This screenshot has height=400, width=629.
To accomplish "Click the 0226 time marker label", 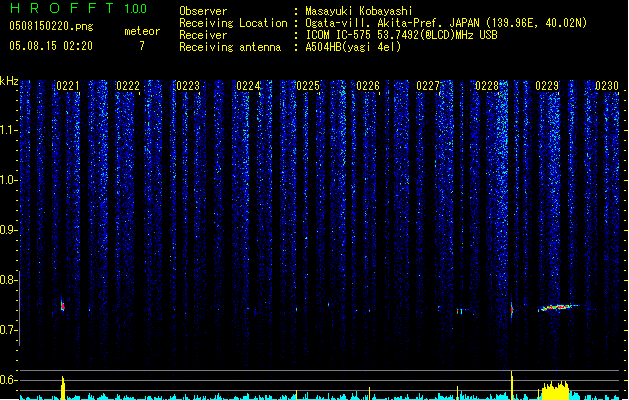I will tap(368, 86).
